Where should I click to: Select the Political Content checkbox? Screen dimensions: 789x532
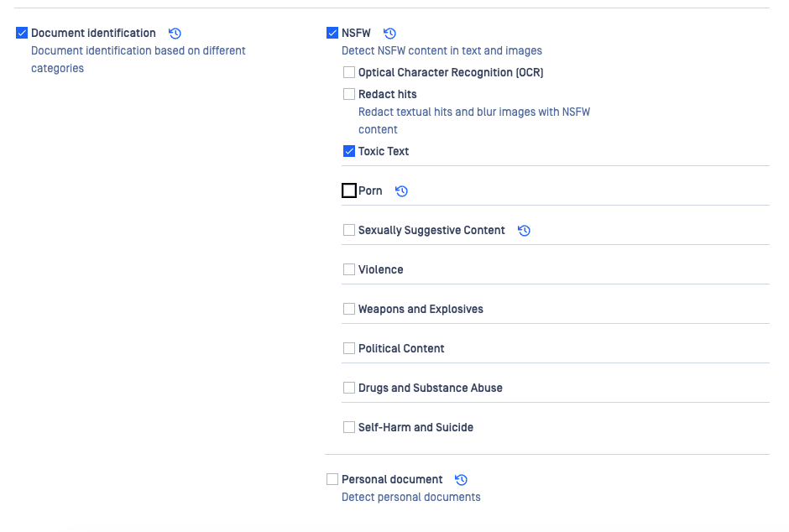click(349, 349)
